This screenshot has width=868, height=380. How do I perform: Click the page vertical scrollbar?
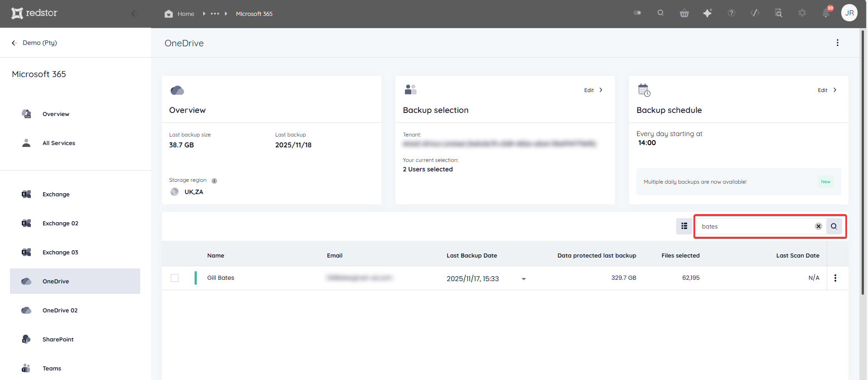[x=863, y=163]
